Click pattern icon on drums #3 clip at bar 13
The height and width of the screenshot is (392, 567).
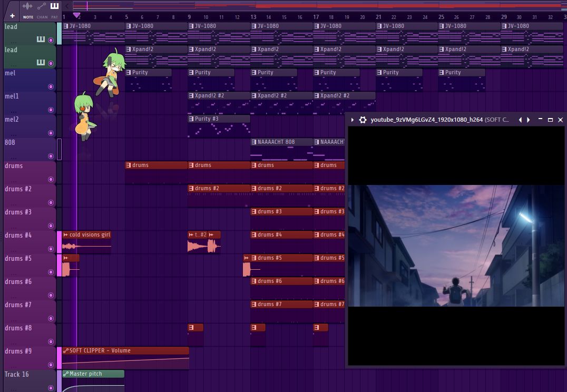click(254, 212)
